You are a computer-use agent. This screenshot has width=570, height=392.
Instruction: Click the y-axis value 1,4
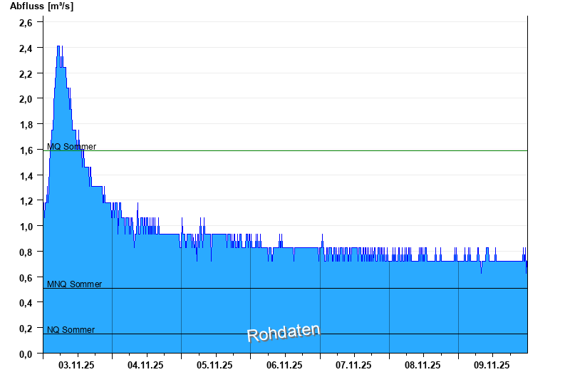point(26,176)
